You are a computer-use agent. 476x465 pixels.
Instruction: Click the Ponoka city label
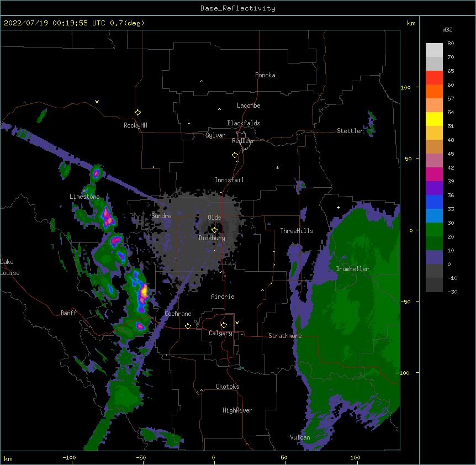[x=265, y=75]
